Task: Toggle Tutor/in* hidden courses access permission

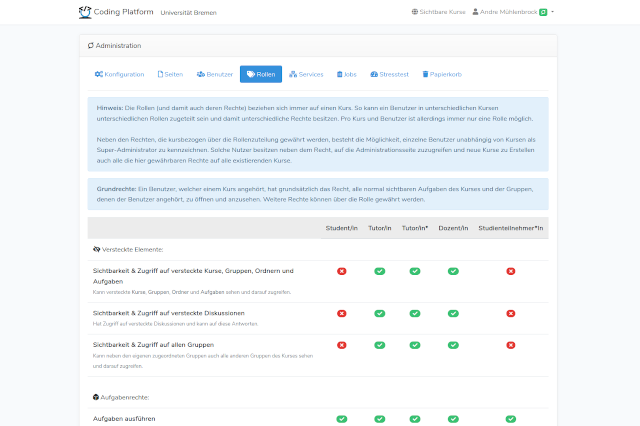Action: [x=415, y=271]
